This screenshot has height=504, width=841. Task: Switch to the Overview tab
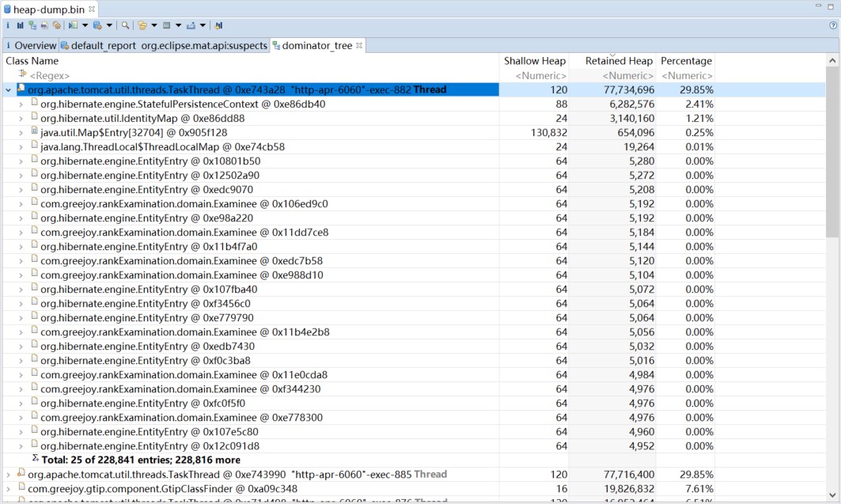[31, 46]
